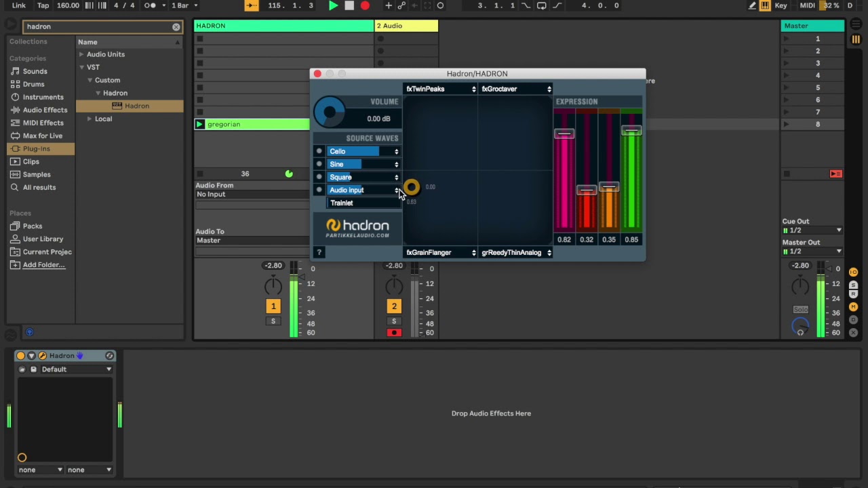Image resolution: width=868 pixels, height=488 pixels.
Task: Click the Stop button in the transport
Action: click(349, 5)
